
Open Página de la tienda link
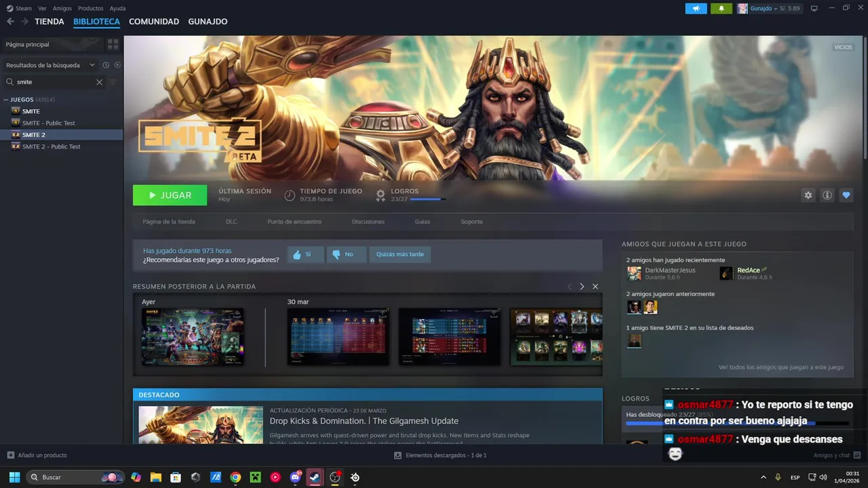[169, 222]
